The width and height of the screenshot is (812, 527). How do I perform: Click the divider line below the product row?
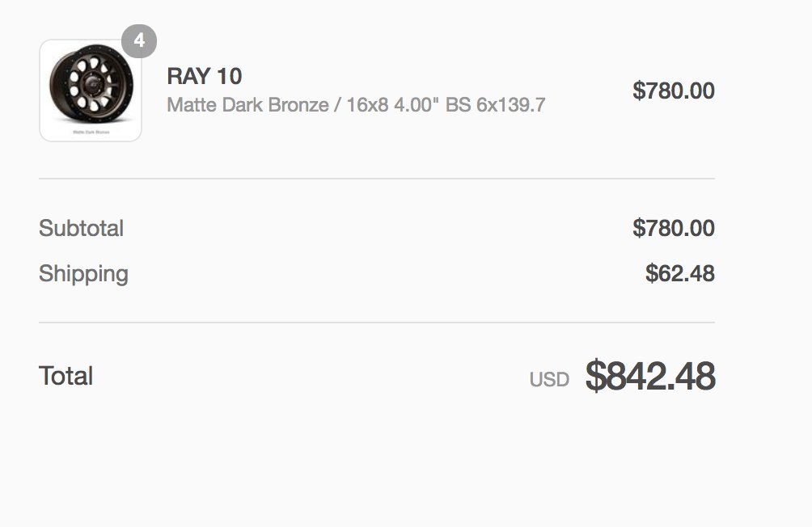(377, 179)
